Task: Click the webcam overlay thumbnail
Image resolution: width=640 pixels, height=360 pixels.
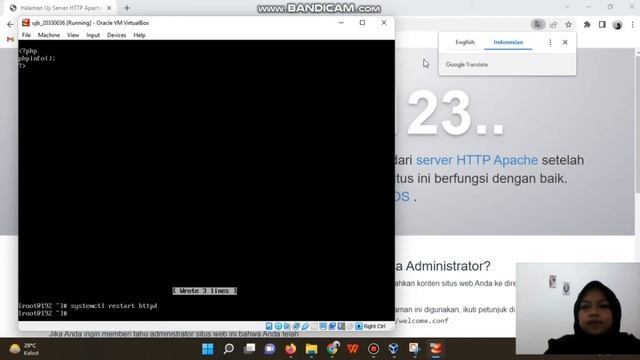Action: coord(578,308)
